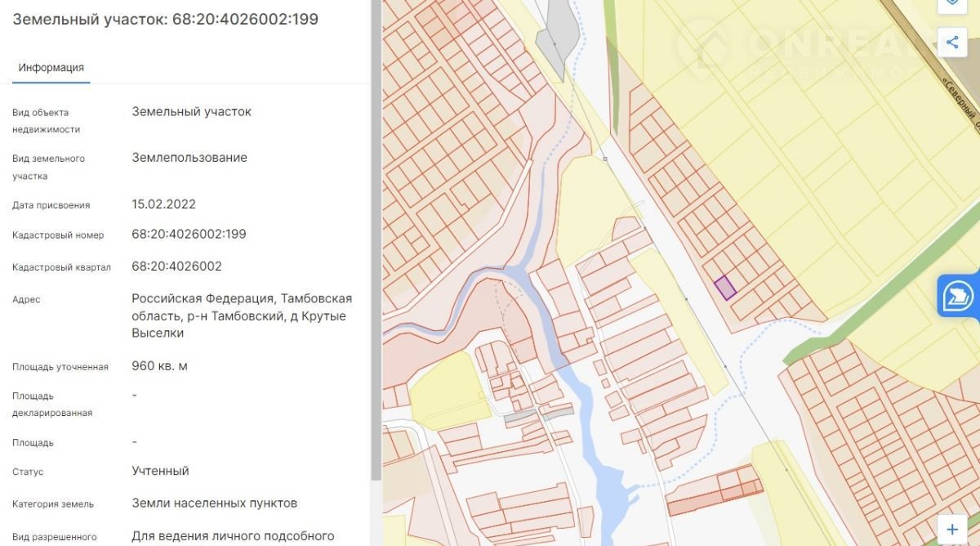This screenshot has height=546, width=980.
Task: Click the panel's vertical scrollbar
Action: (376, 245)
